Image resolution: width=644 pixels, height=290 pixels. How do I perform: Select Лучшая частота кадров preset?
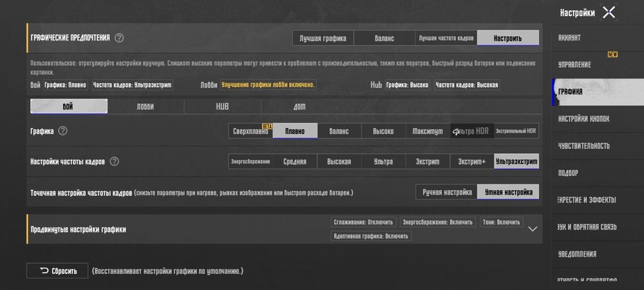[x=446, y=38]
